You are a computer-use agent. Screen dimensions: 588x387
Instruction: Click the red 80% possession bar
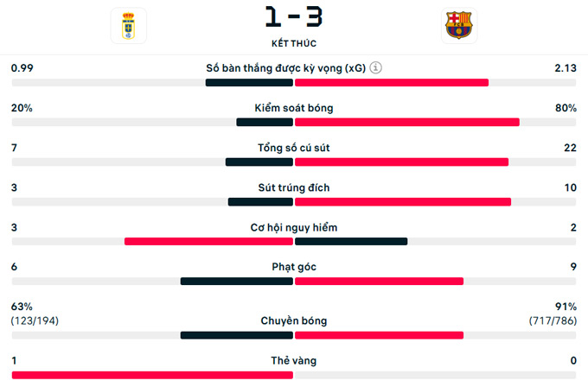coord(407,123)
